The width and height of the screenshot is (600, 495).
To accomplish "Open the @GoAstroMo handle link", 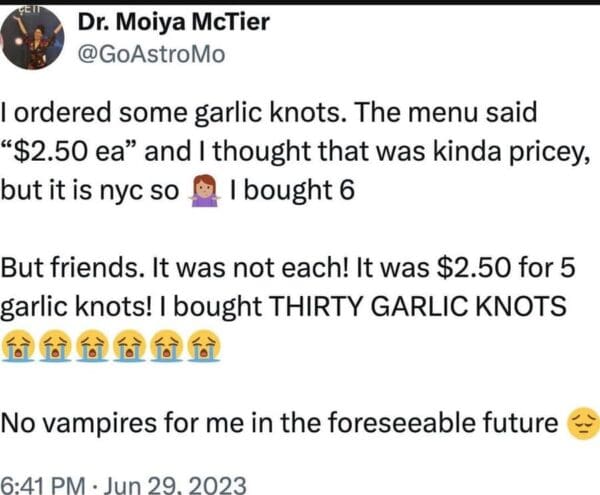I will (x=151, y=55).
